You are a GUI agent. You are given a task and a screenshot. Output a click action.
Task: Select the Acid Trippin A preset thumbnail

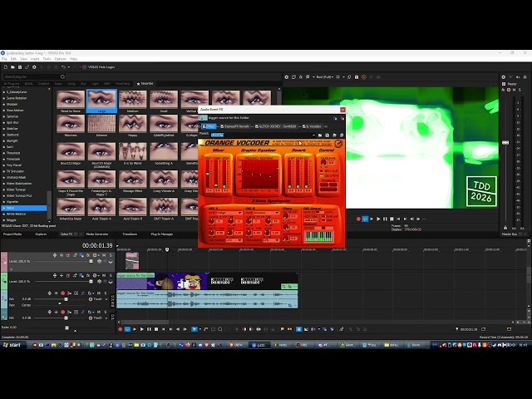pos(101,207)
